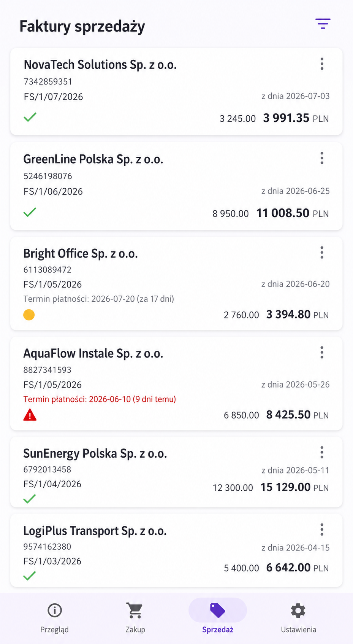The width and height of the screenshot is (353, 644).
Task: Select the Sprzedaż tab
Action: point(218,618)
